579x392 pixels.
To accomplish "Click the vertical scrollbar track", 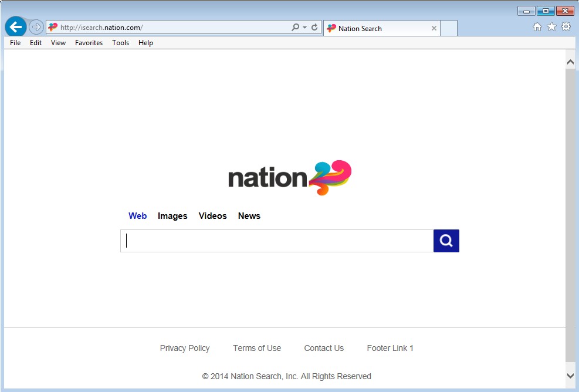I will click(570, 215).
